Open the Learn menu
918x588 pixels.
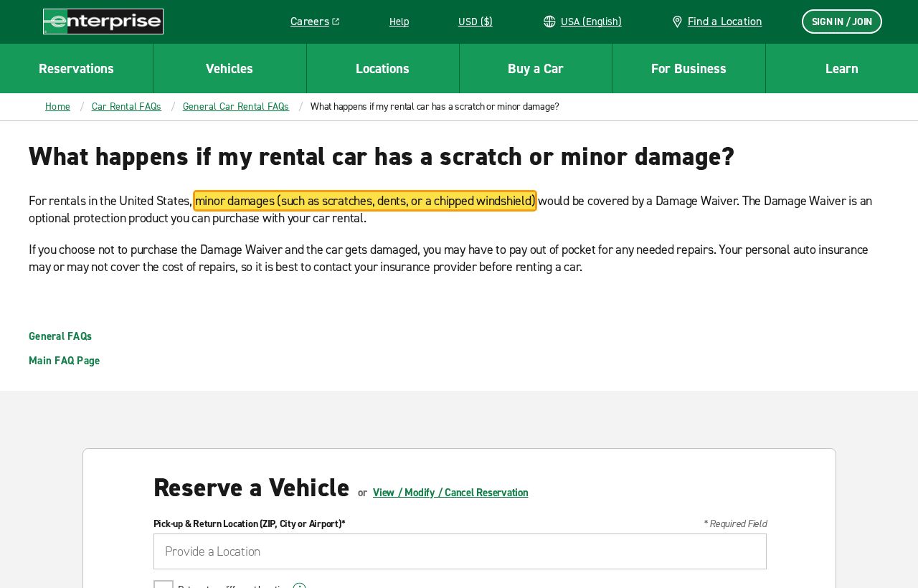pos(842,69)
